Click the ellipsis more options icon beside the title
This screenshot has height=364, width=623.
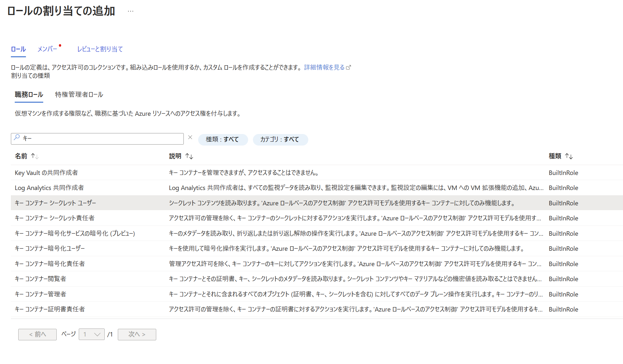coord(131,11)
